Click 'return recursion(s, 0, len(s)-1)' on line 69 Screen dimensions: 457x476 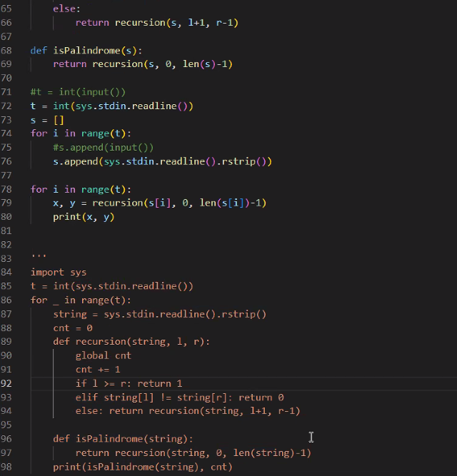pos(143,64)
